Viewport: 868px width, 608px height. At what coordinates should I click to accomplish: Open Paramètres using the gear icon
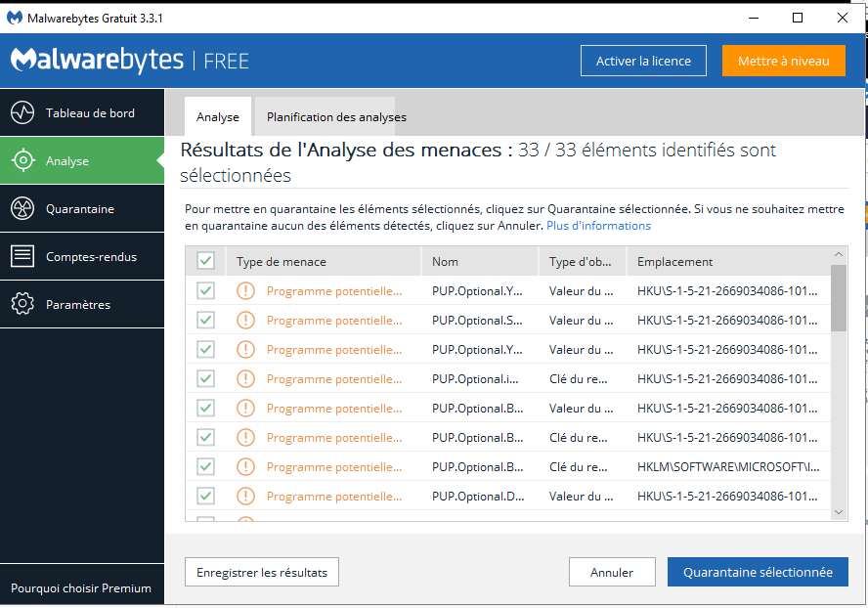[22, 304]
